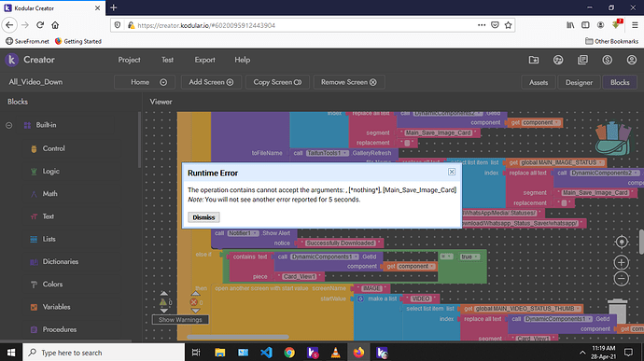Click the horizontal scrollbar of the blocks workspace
Image resolution: width=644 pixels, height=361 pixels.
pos(238,337)
